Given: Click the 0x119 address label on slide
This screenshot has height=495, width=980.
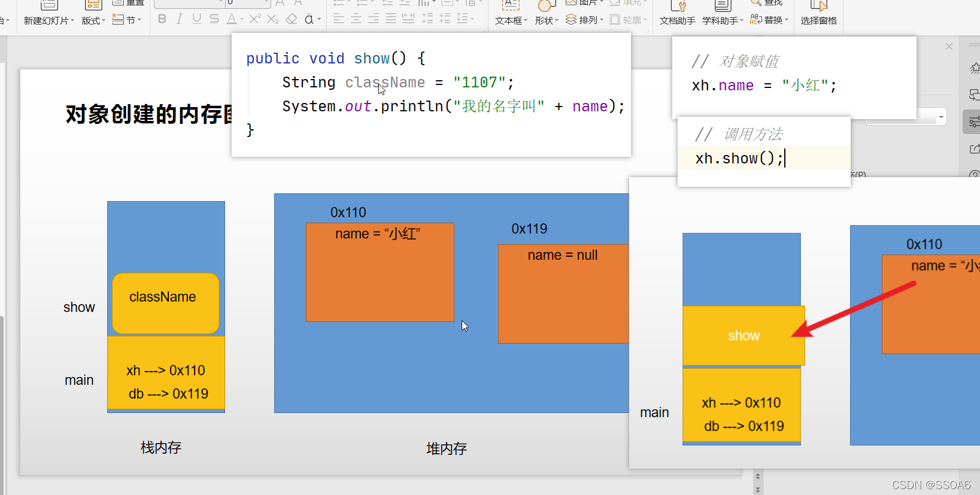Looking at the screenshot, I should [529, 229].
